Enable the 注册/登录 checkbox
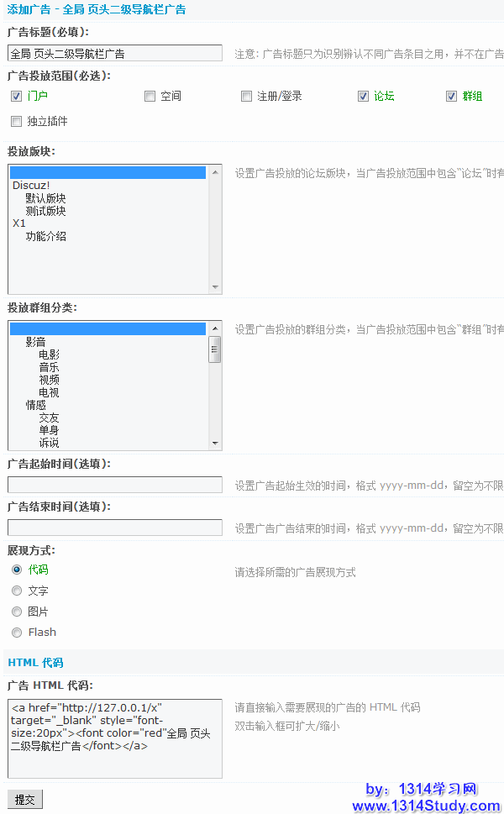The height and width of the screenshot is (814, 504). click(247, 96)
